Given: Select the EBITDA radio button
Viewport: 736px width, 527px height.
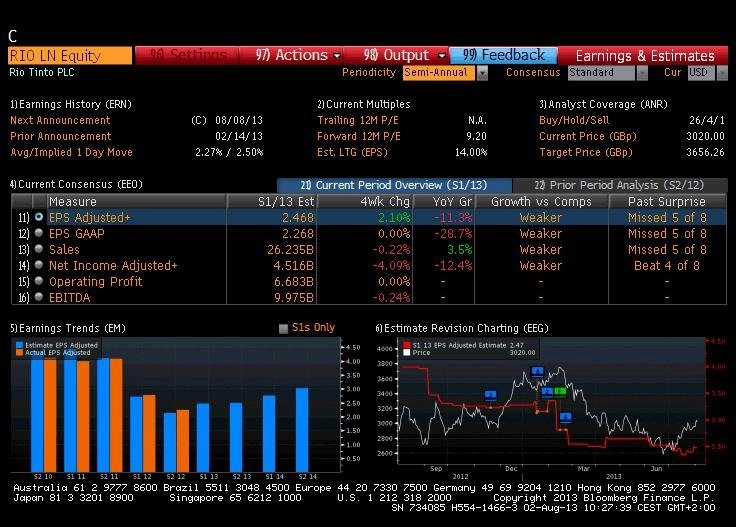Looking at the screenshot, I should point(39,297).
